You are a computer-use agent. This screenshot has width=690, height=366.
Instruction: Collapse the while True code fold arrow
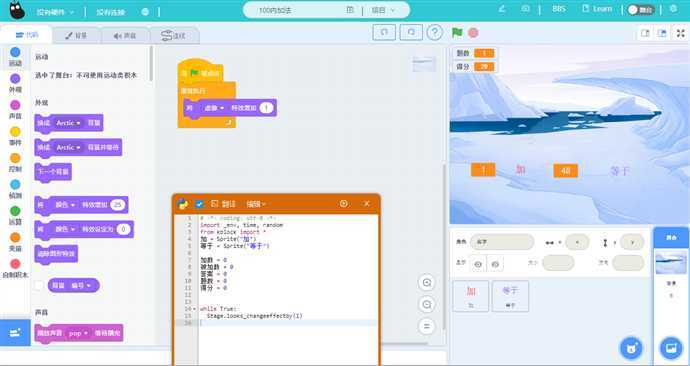tap(195, 309)
